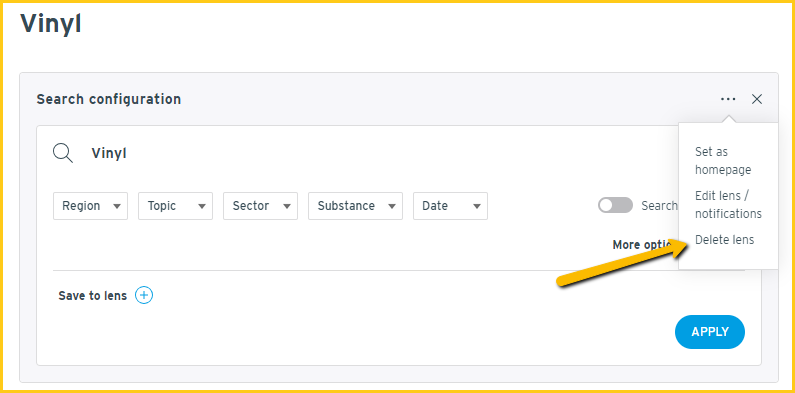Select Edit lens / notifications menu entry
This screenshot has width=795, height=393.
728,204
